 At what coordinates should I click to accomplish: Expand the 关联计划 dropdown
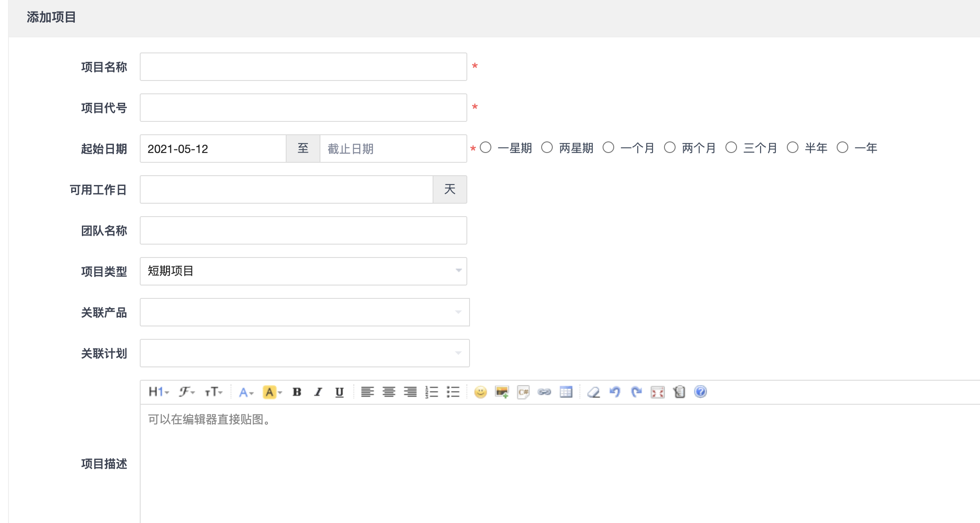point(304,353)
